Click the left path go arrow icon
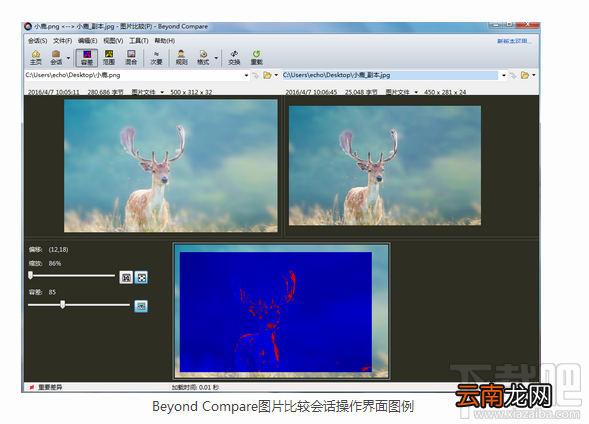 pyautogui.click(x=255, y=75)
